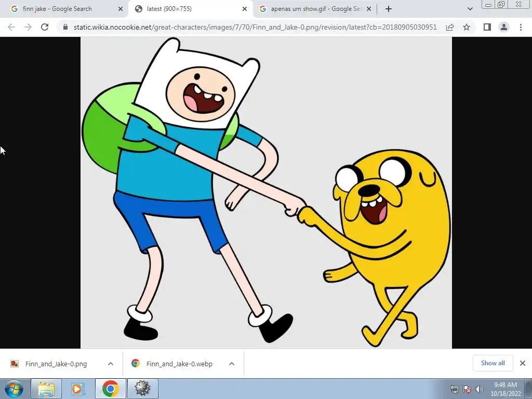Bookmark this page with the star icon

coord(467,27)
